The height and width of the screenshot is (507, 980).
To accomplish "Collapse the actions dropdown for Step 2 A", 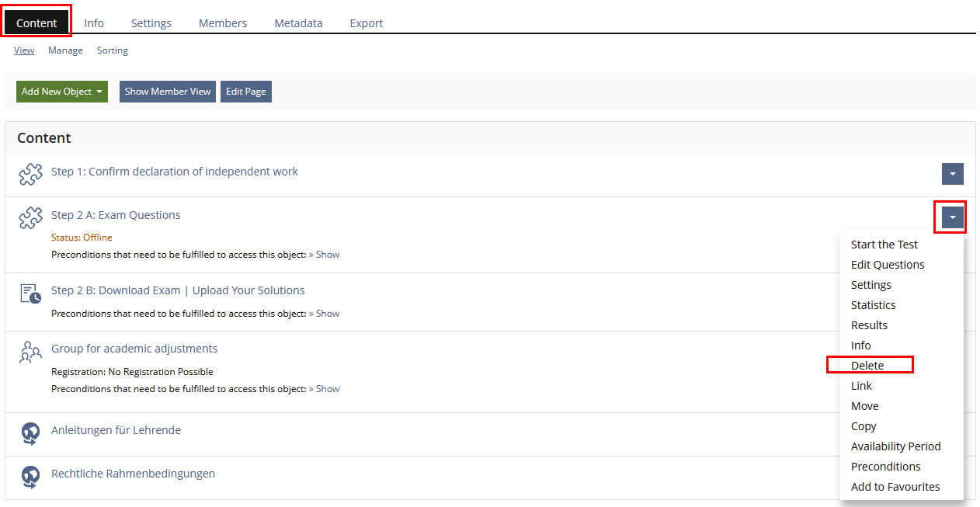I will click(x=952, y=217).
